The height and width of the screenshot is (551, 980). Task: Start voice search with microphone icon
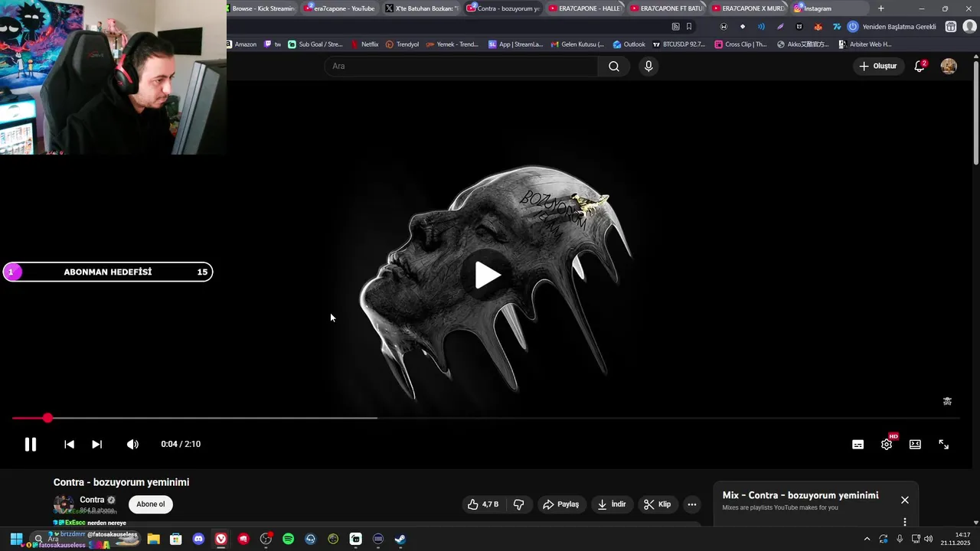(648, 66)
